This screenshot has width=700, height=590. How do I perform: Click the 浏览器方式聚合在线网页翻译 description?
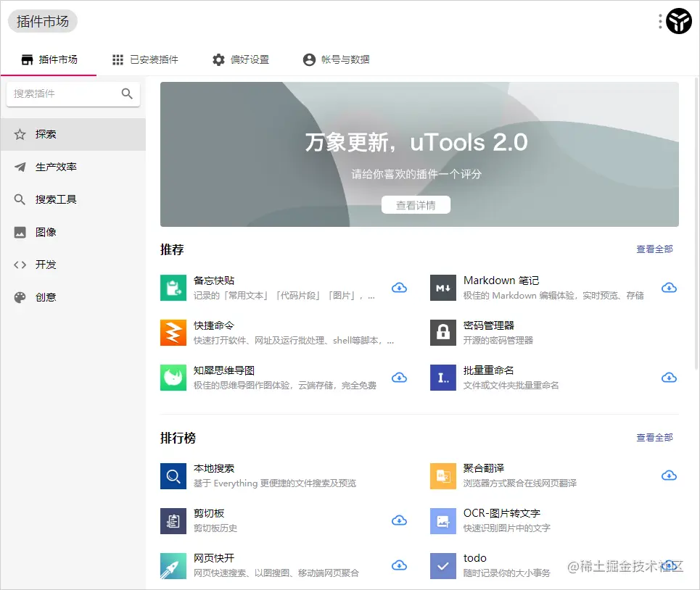coord(519,483)
